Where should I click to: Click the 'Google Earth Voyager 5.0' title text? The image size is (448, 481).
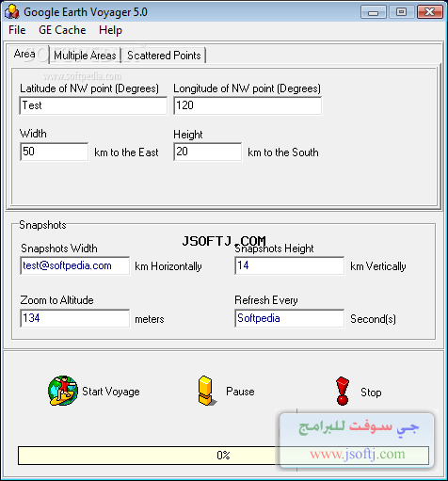[x=86, y=12]
